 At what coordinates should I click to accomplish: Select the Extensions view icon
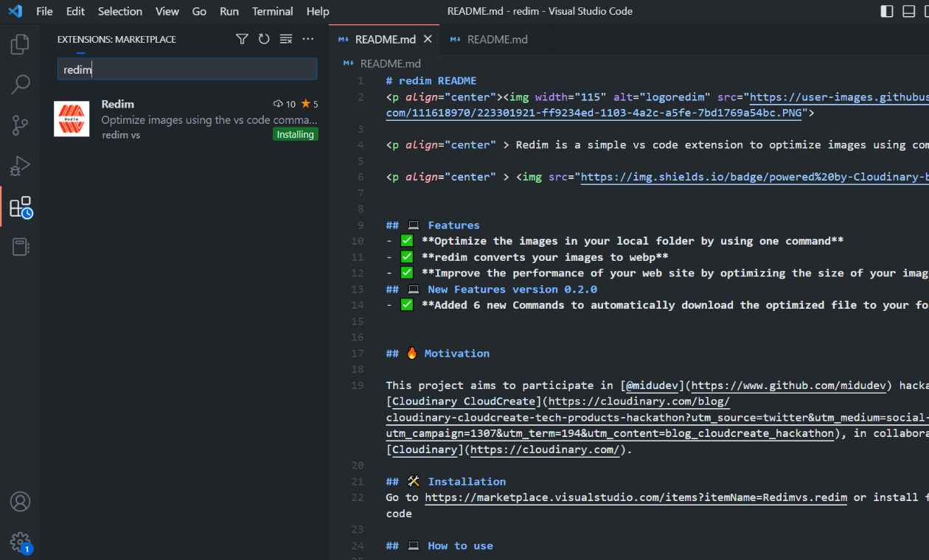point(20,207)
